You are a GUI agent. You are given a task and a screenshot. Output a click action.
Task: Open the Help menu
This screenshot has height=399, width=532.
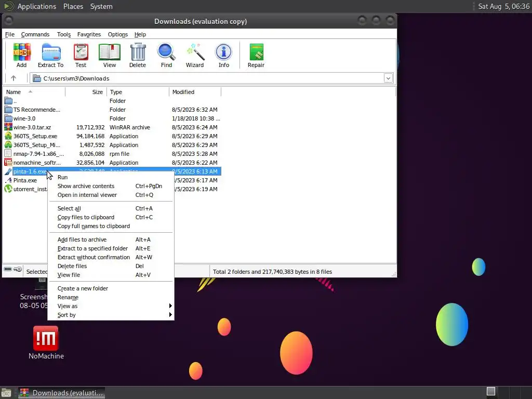pyautogui.click(x=140, y=34)
